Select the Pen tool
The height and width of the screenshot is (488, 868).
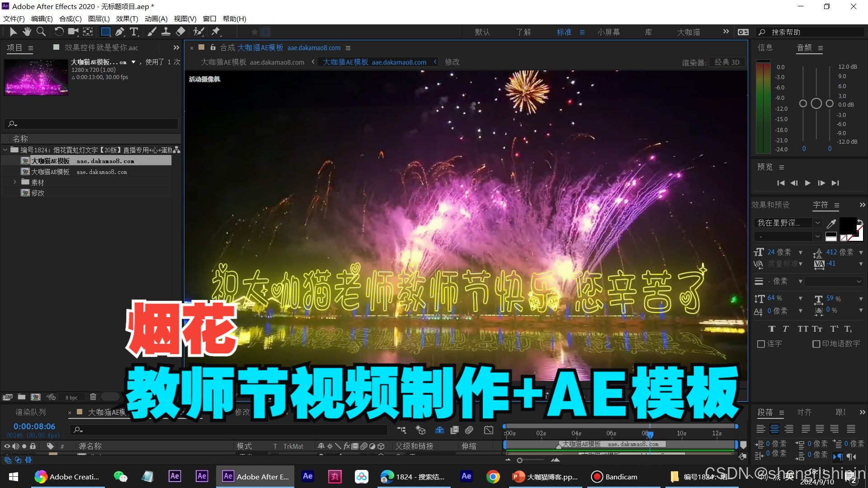(x=119, y=32)
